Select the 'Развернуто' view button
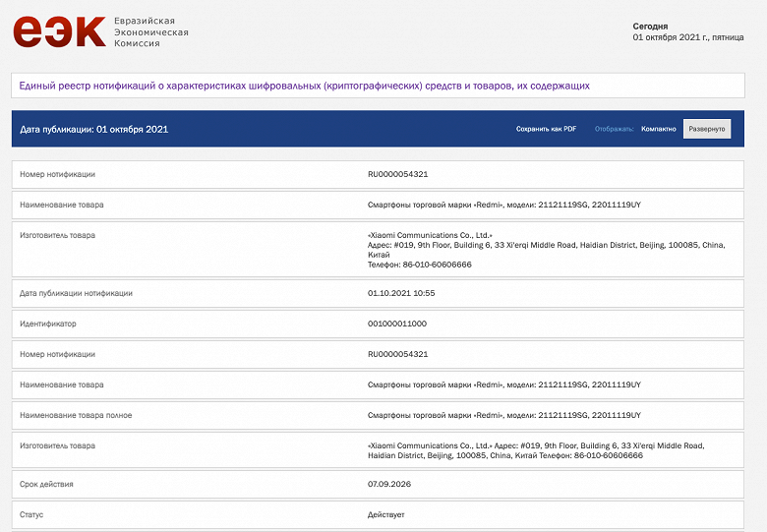 [706, 129]
